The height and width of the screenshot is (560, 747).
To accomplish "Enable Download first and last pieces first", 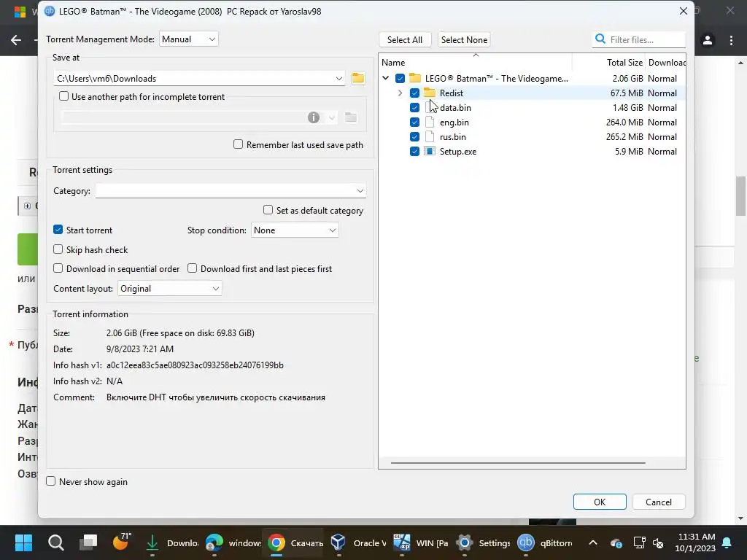I will pos(193,268).
